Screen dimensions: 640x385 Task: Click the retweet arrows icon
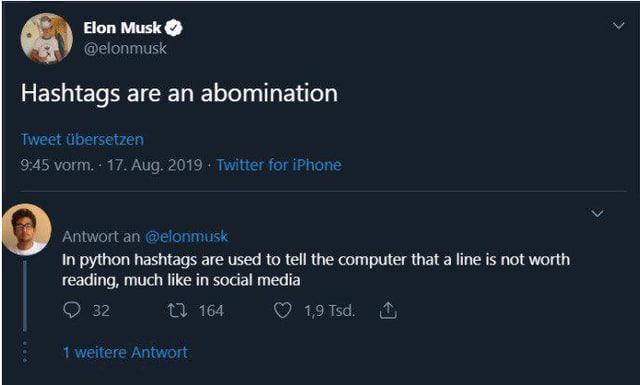178,311
